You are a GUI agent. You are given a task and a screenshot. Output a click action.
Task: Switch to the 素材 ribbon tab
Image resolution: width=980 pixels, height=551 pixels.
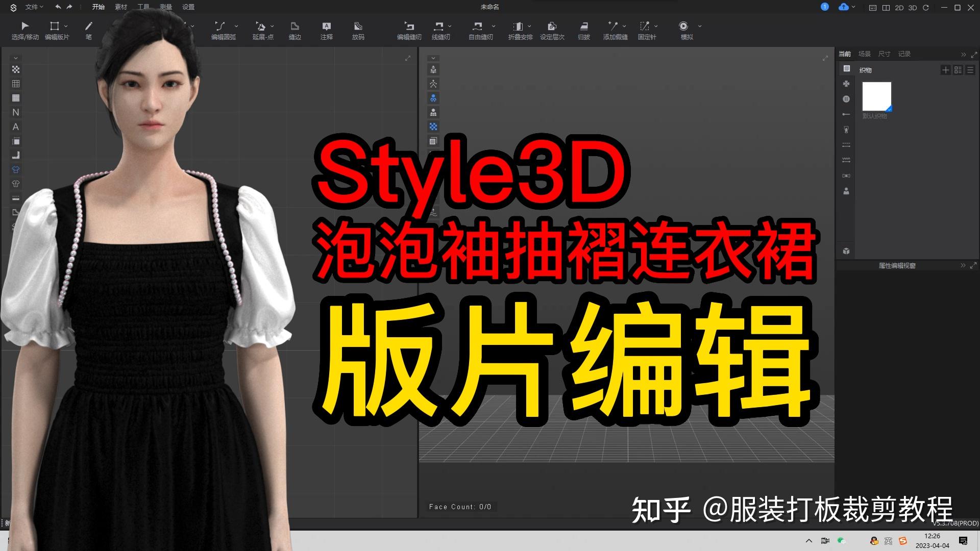[121, 7]
